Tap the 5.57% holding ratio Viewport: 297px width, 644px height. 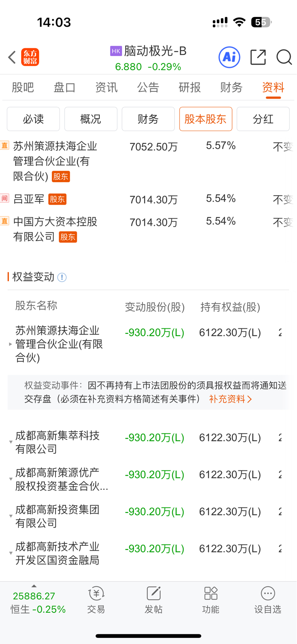[x=221, y=146]
